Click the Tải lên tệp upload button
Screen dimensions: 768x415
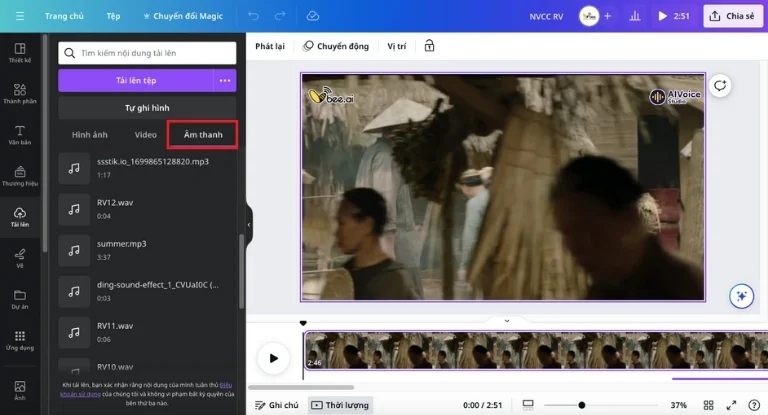coord(136,80)
